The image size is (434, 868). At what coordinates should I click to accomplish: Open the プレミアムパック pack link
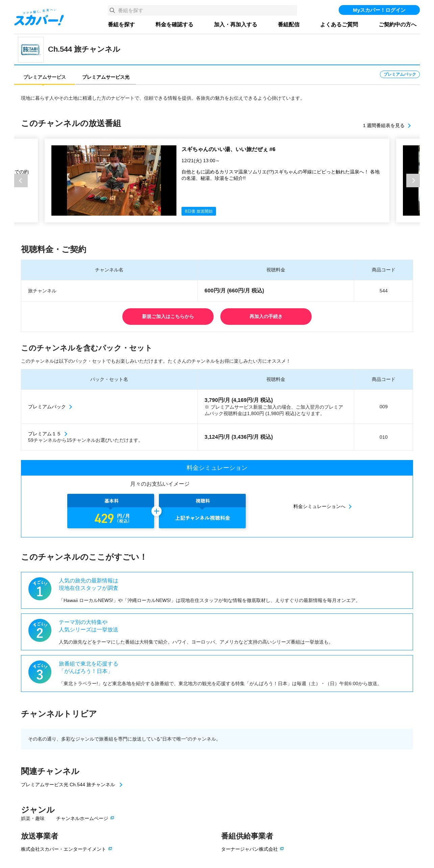(47, 407)
